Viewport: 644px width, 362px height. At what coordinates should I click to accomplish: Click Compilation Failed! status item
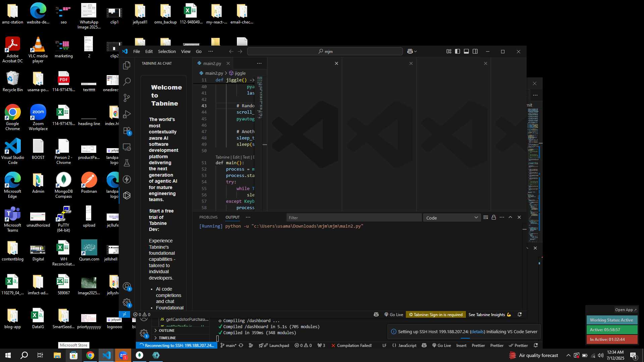pos(351,345)
